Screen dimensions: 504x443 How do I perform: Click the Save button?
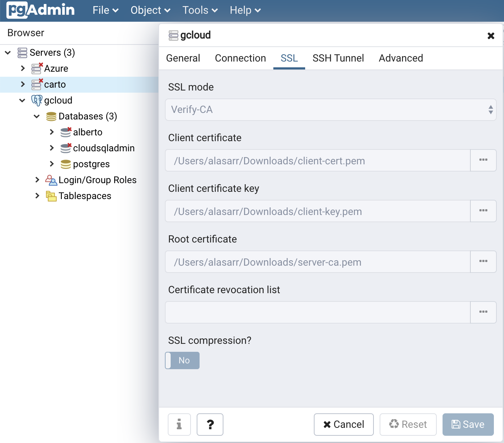[468, 425]
